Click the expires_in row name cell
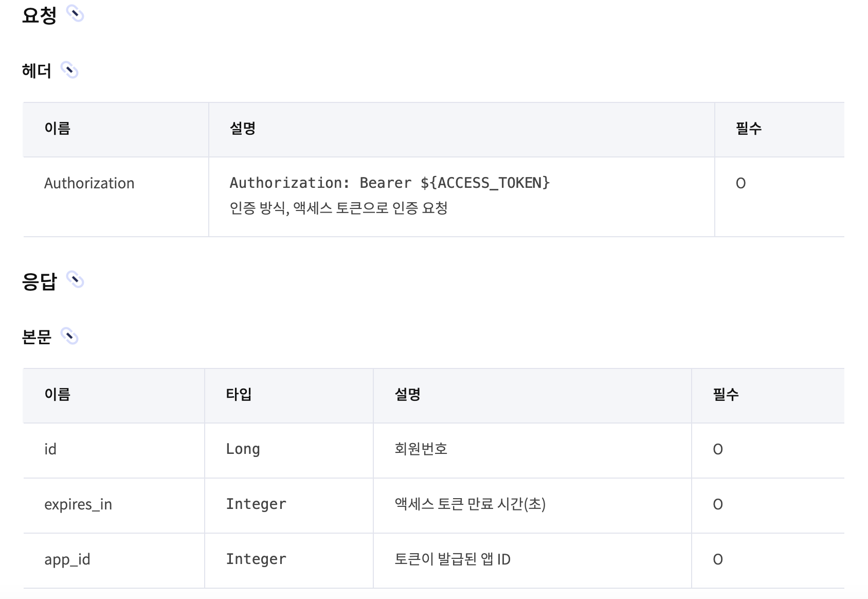The height and width of the screenshot is (599, 868). pos(114,506)
